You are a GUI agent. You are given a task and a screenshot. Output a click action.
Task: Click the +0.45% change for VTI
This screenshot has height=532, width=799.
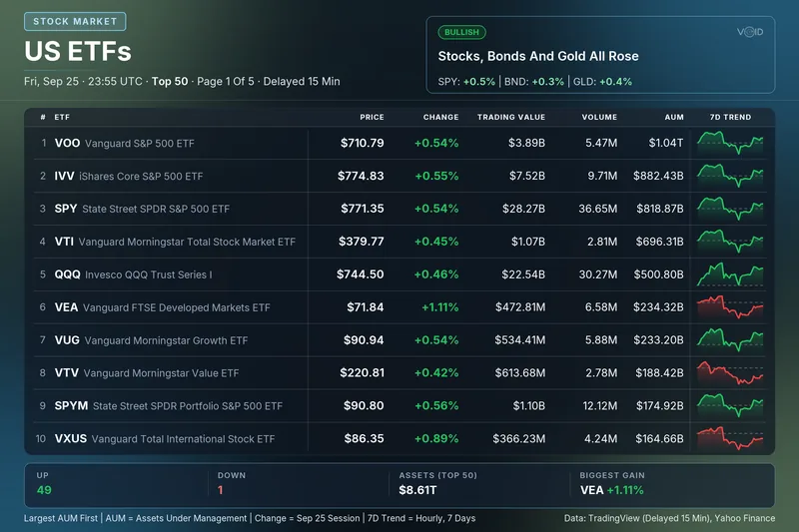[x=436, y=242]
